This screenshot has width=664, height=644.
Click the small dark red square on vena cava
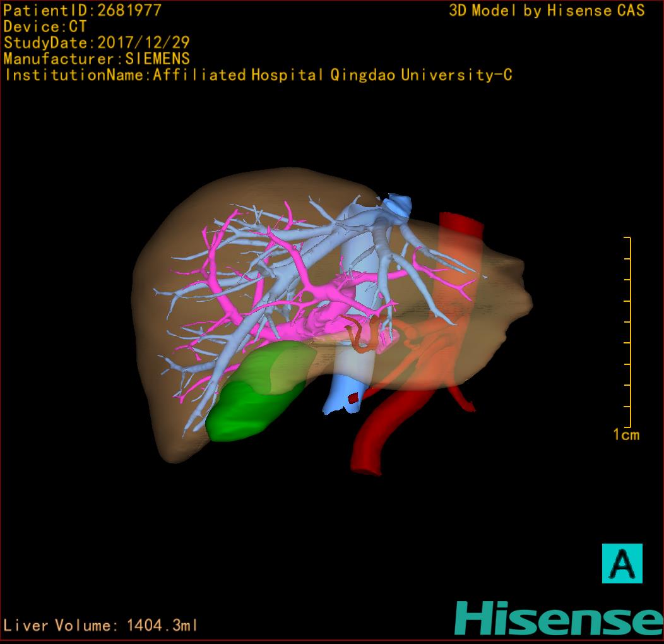pyautogui.click(x=353, y=398)
